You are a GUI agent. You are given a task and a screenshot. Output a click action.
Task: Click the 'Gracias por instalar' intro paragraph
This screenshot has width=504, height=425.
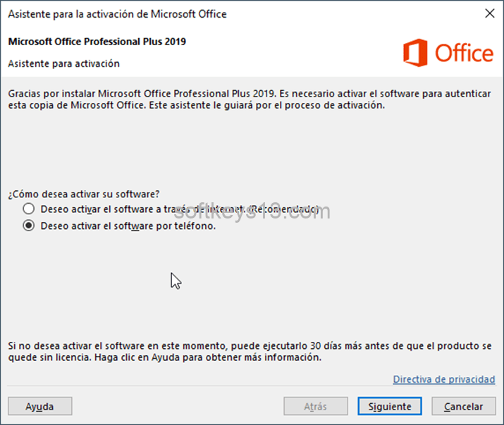[x=249, y=99]
